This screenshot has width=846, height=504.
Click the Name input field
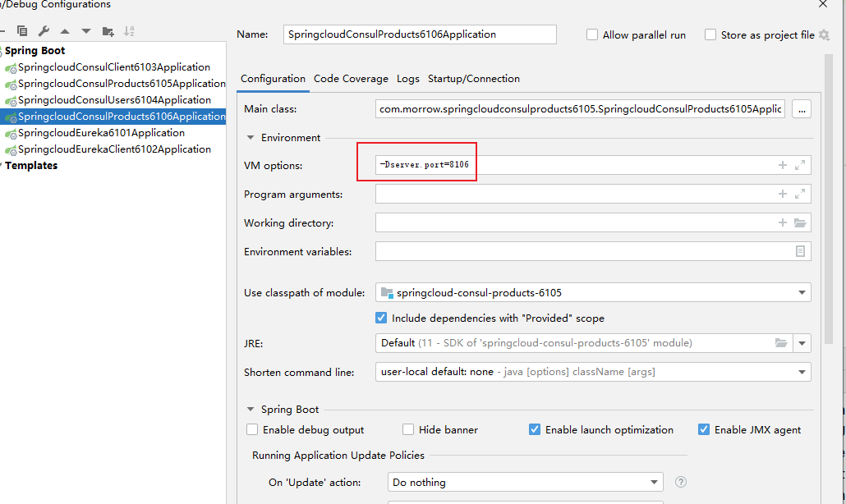pyautogui.click(x=420, y=34)
